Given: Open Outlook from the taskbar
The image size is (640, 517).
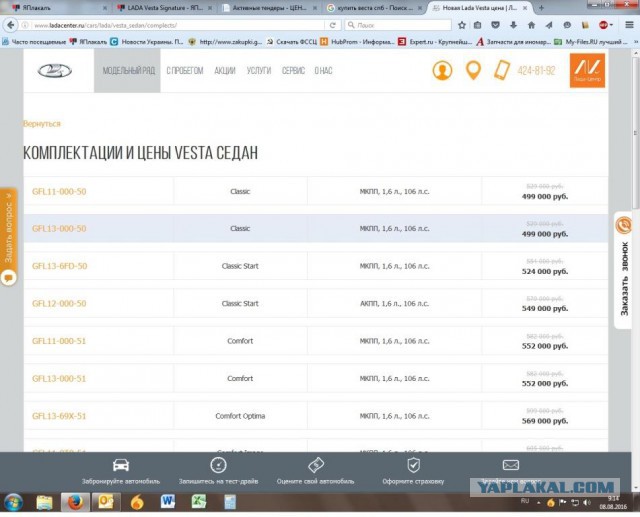Looking at the screenshot, I should click(106, 502).
